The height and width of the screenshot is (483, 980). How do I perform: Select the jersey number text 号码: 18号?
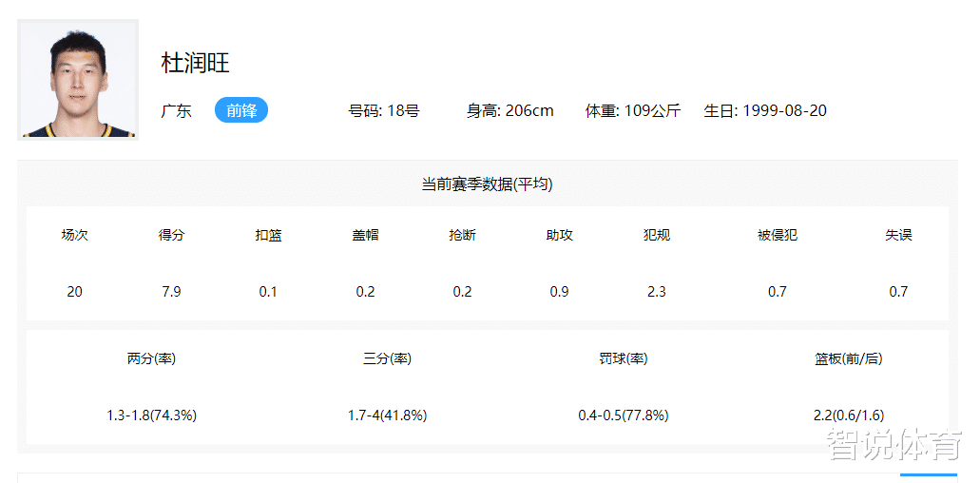tap(384, 111)
